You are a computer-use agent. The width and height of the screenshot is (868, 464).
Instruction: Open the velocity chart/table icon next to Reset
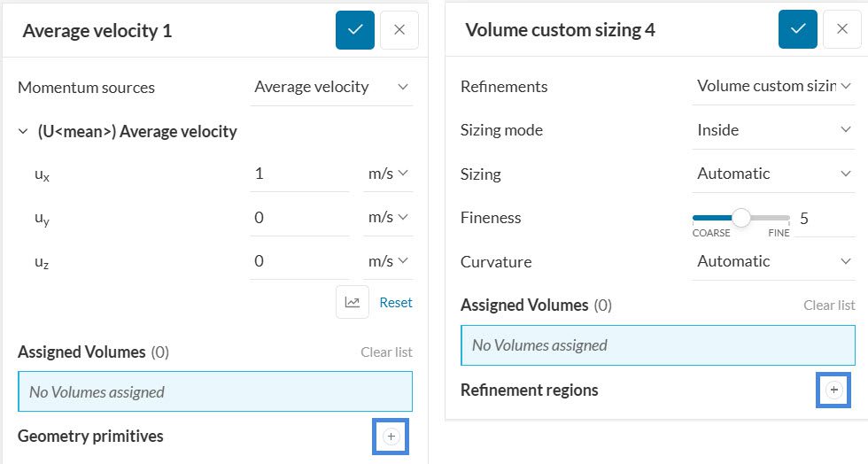[x=352, y=302]
